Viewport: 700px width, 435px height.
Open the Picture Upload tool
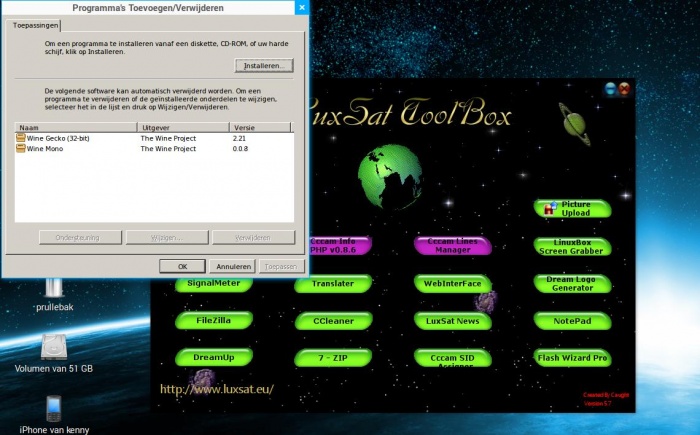tap(572, 209)
